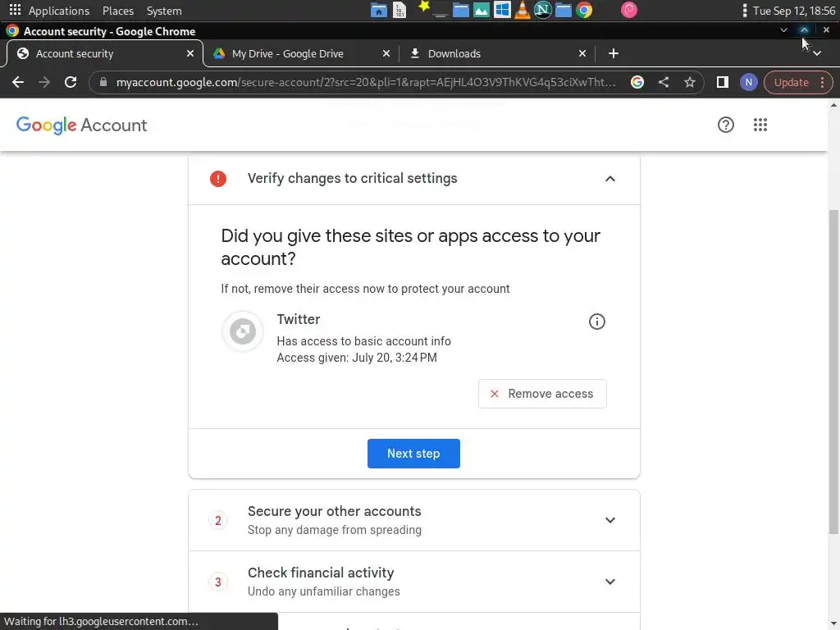The width and height of the screenshot is (840, 630).
Task: Click the Google icon in address bar
Action: [x=637, y=82]
